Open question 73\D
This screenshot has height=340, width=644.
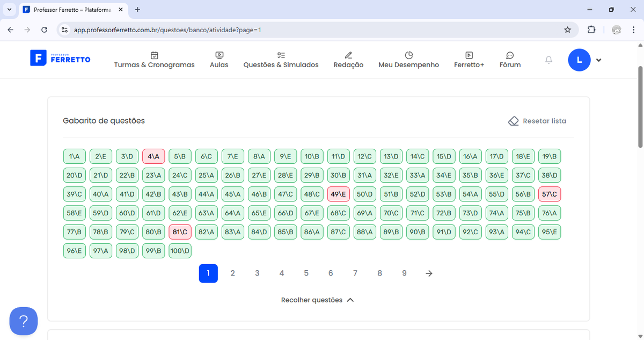coord(470,213)
